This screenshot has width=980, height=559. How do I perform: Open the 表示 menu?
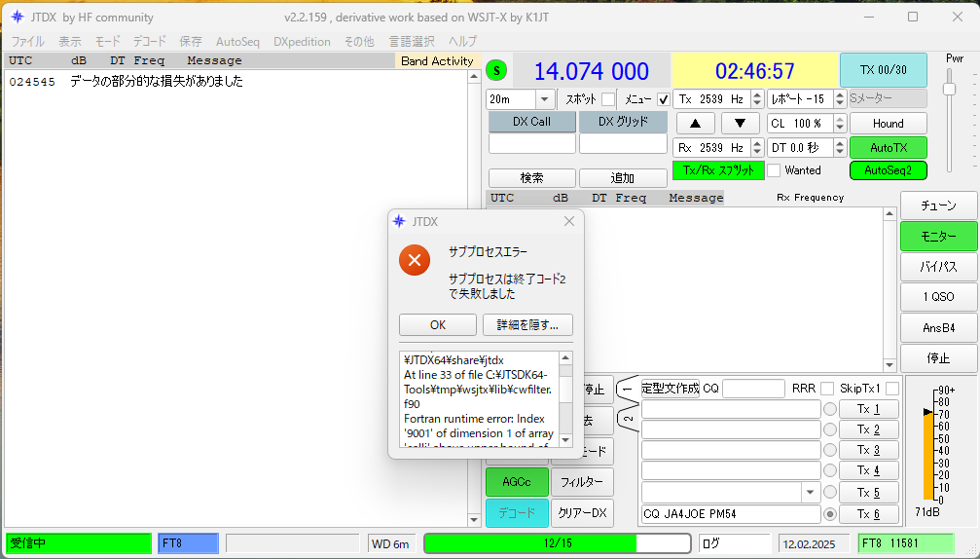(x=70, y=42)
